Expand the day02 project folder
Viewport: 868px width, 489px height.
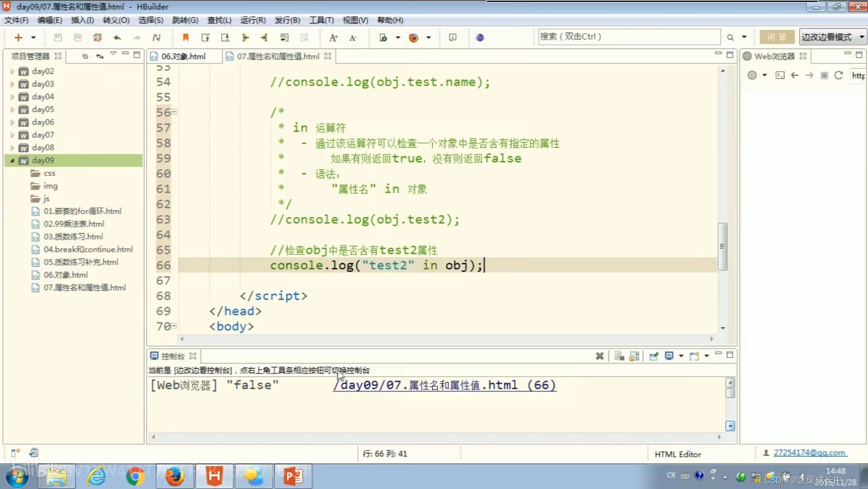coord(12,71)
